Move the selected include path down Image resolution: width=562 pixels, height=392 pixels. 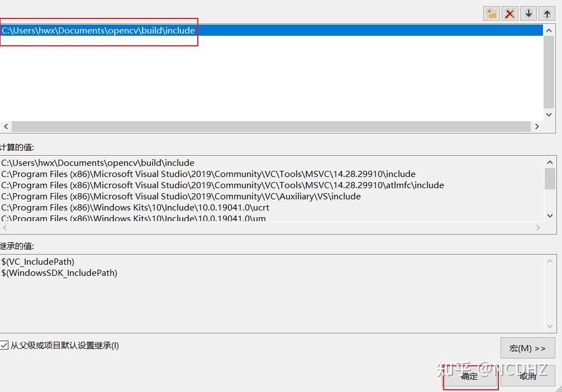[x=528, y=13]
